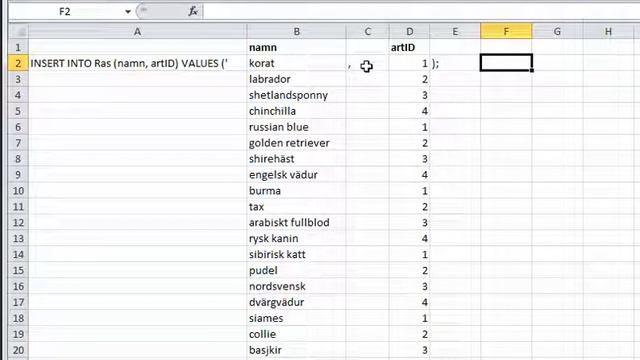The height and width of the screenshot is (360, 640).
Task: Select the cell with 'shirehäst'
Action: tap(297, 159)
